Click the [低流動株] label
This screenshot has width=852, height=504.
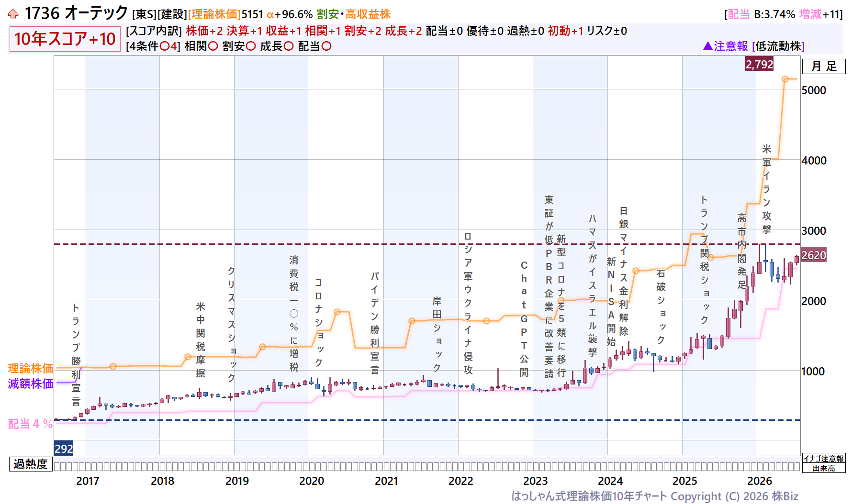pos(778,46)
